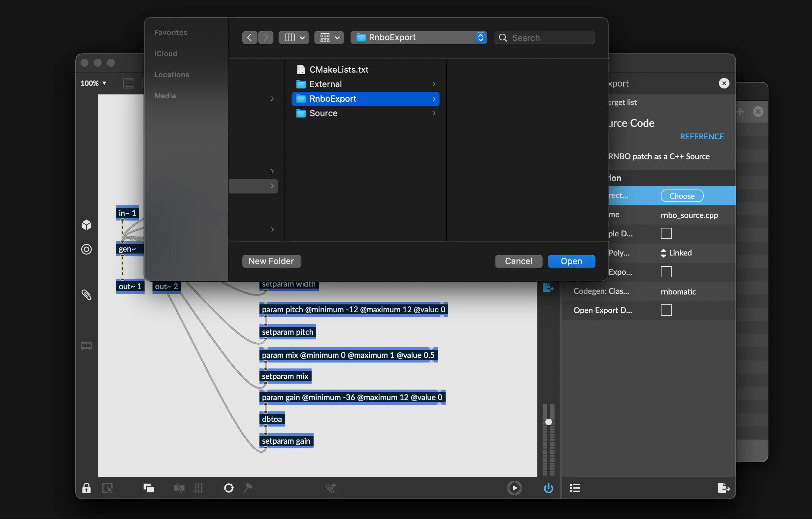Click the patching mode toggle icon
The image size is (812, 519).
click(x=107, y=487)
